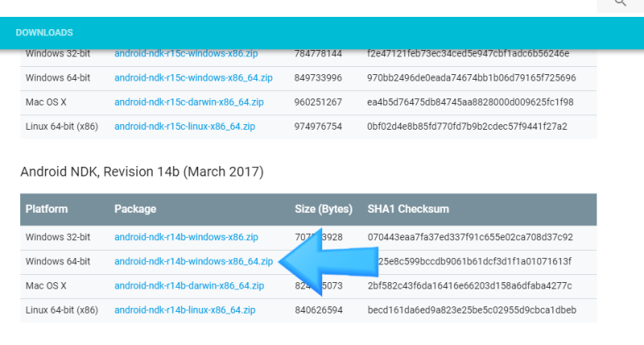Select checksum starting with 970bb2496de0

click(x=472, y=77)
